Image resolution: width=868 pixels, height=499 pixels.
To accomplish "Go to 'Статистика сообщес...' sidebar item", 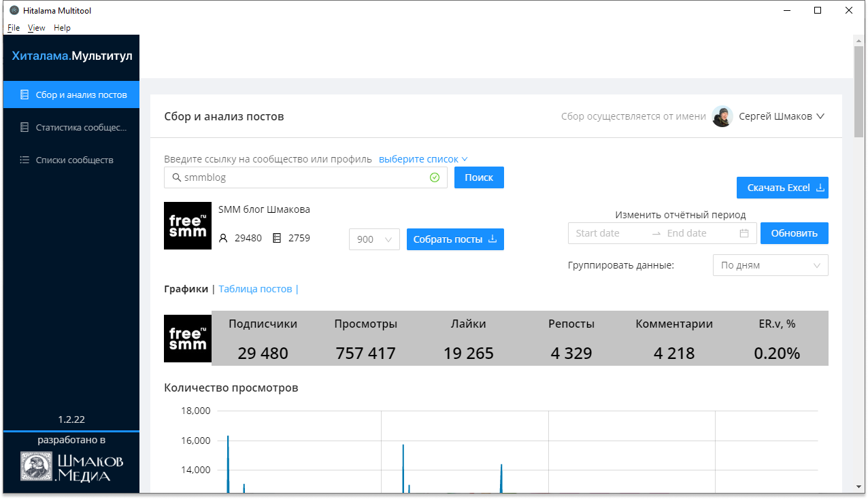I will click(71, 127).
